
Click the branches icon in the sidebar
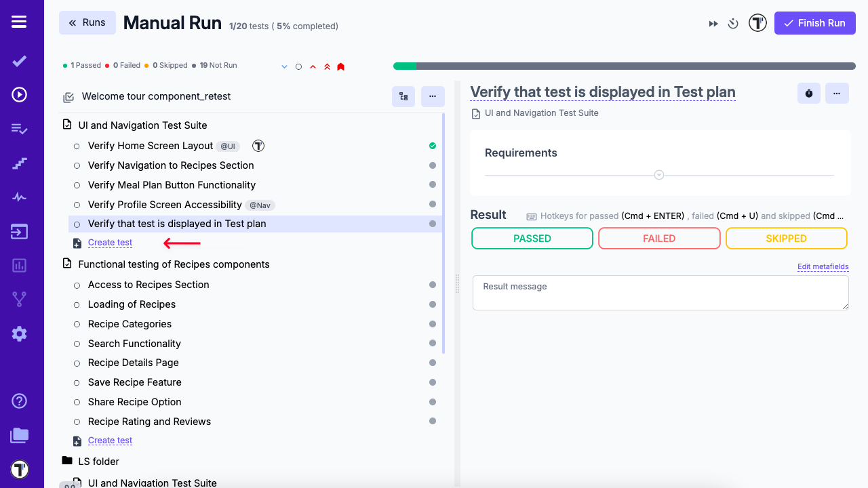(19, 298)
